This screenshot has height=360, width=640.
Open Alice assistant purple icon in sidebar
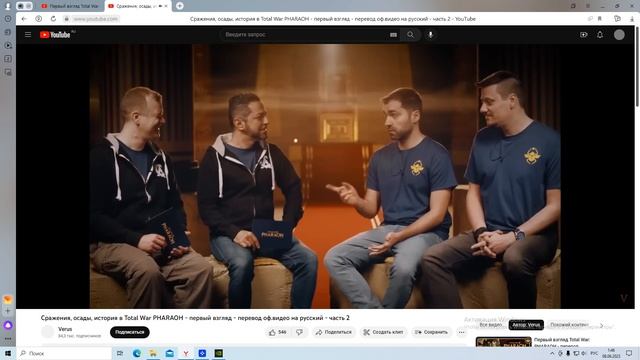point(8,325)
